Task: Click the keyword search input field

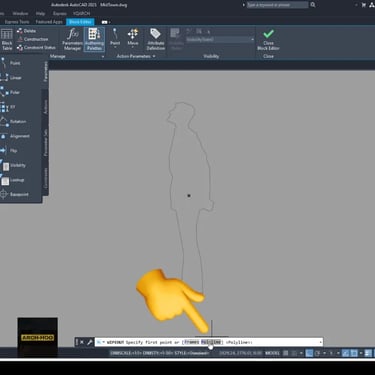Action: tap(277, 5)
